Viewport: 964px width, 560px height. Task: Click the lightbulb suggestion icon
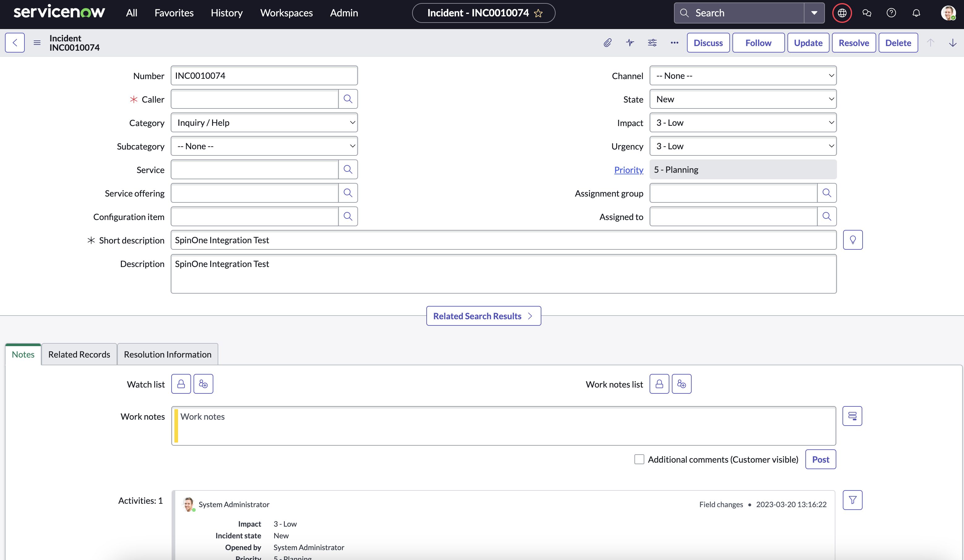pos(853,240)
